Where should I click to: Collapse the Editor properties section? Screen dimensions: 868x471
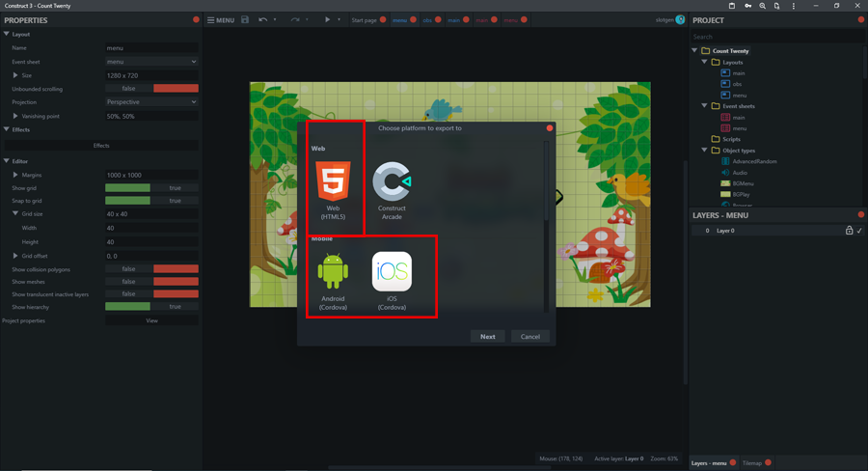(7, 160)
